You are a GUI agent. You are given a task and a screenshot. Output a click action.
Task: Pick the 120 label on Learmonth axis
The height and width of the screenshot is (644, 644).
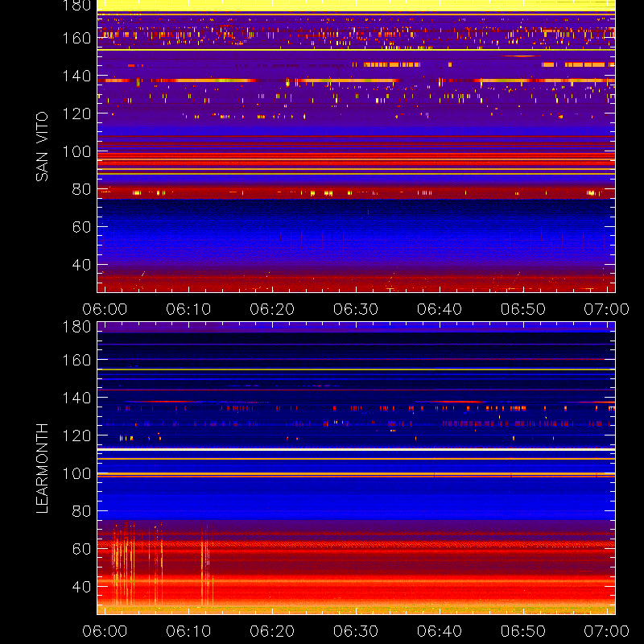click(76, 436)
